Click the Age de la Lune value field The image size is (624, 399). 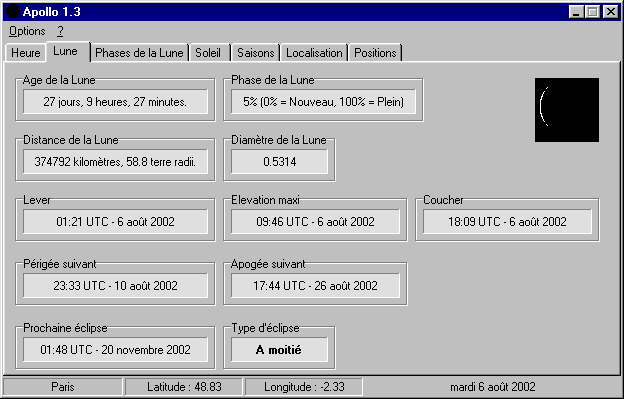coord(115,102)
